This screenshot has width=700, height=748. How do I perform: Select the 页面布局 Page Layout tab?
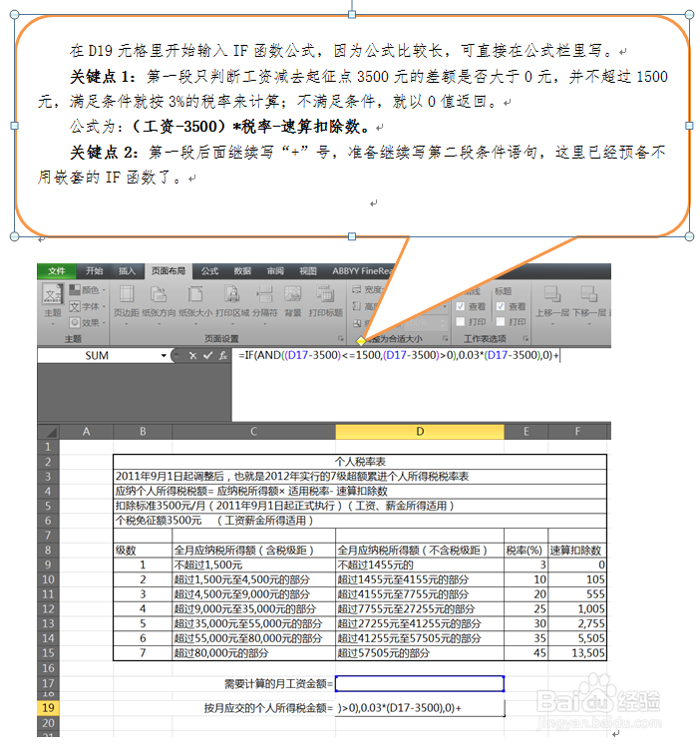pos(169,271)
